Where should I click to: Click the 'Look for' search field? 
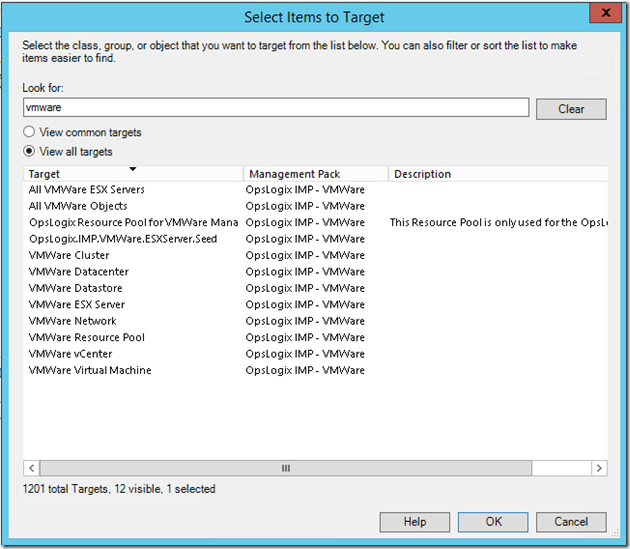click(275, 108)
